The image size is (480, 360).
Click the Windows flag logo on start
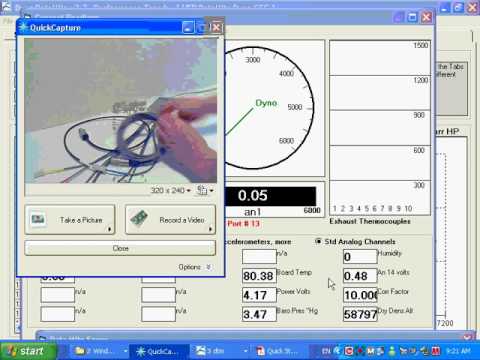(12, 351)
